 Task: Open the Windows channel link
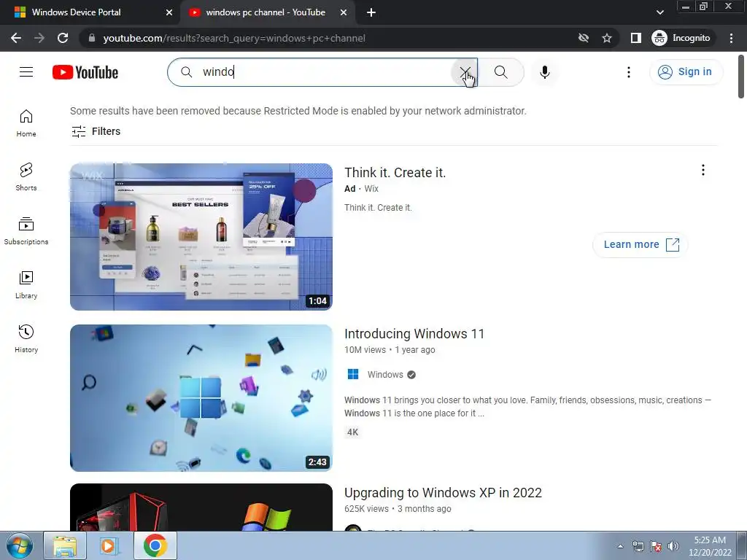click(x=385, y=375)
